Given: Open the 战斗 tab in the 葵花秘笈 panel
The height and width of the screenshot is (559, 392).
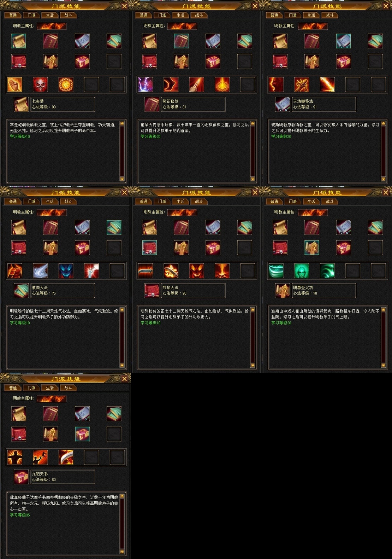Looking at the screenshot, I should pos(199,15).
